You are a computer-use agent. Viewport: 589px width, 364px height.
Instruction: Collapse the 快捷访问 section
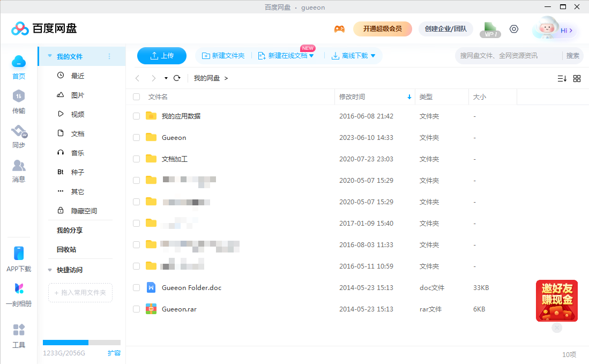[x=50, y=270]
